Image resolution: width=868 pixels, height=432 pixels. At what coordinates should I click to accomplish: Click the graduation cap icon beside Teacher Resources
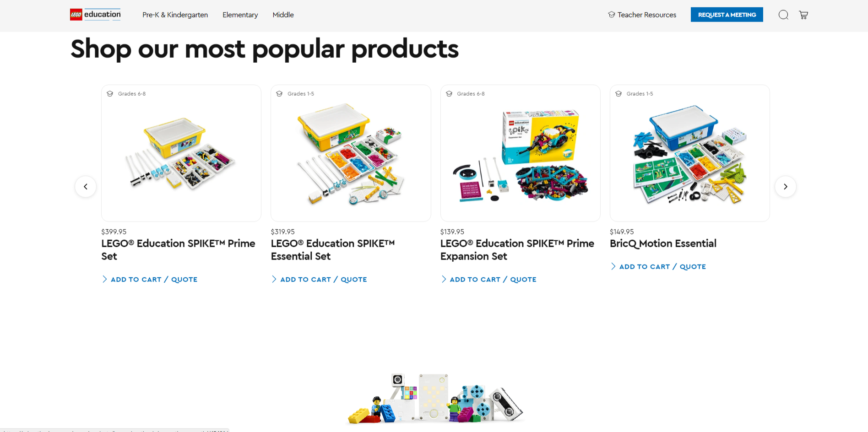612,15
